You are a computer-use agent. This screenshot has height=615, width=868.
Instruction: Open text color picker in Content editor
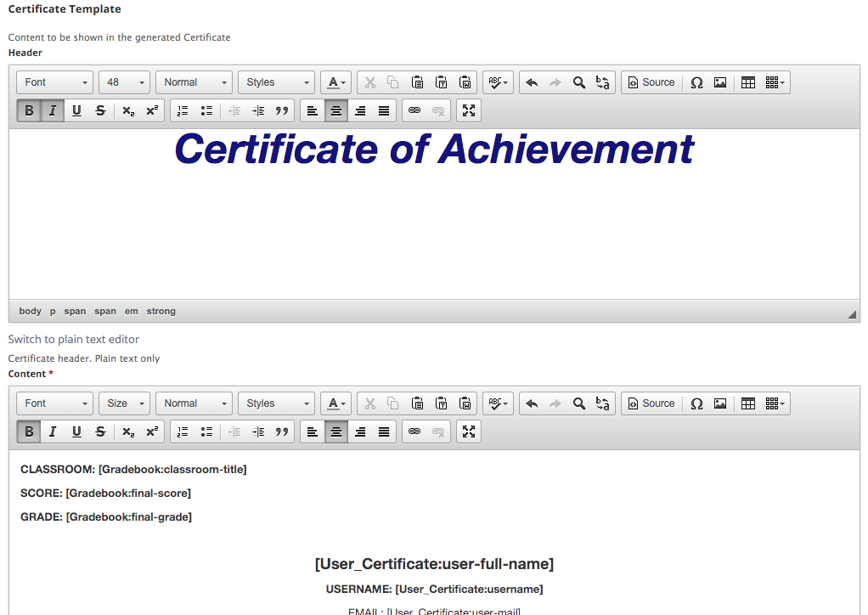click(336, 403)
